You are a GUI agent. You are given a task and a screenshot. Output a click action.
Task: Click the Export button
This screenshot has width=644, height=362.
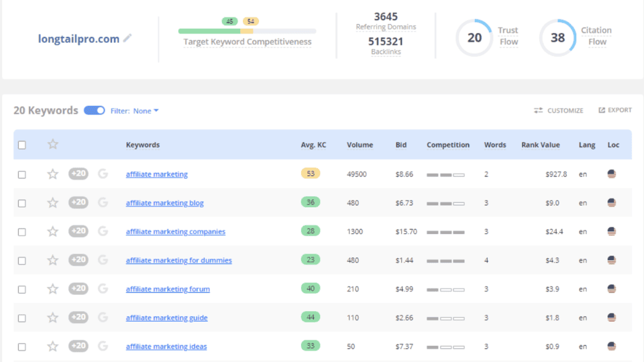pyautogui.click(x=615, y=110)
